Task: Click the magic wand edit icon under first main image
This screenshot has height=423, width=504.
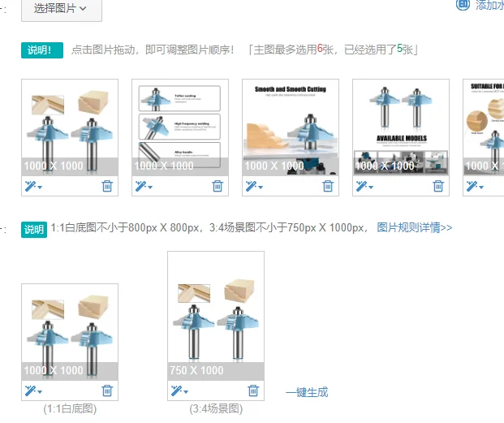Action: point(30,186)
